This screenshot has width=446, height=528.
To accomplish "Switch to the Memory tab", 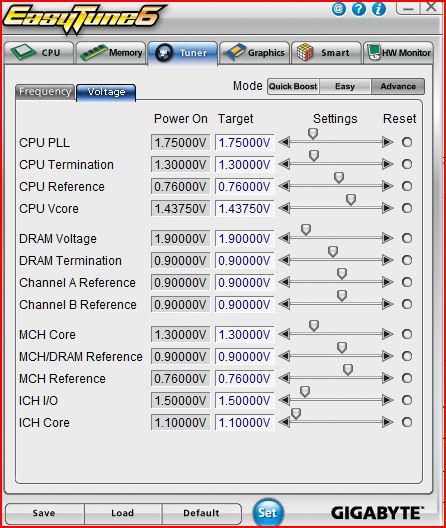I will 111,53.
